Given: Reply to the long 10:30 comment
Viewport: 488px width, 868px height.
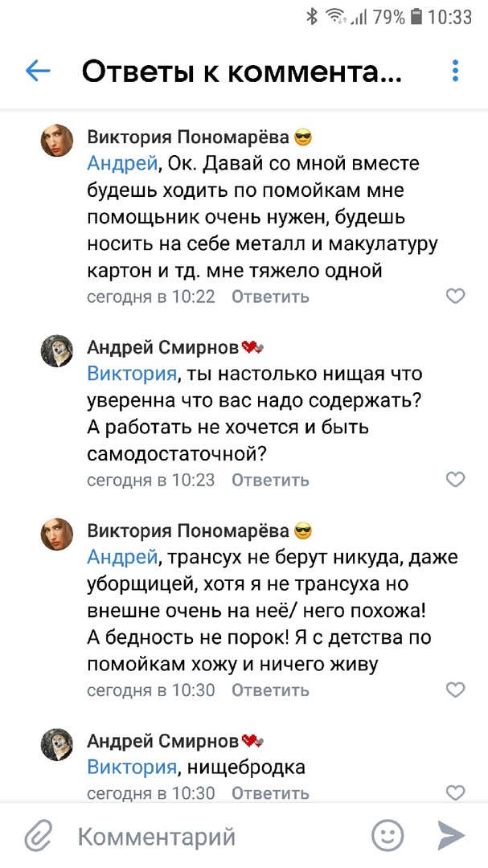Looking at the screenshot, I should pos(270,690).
